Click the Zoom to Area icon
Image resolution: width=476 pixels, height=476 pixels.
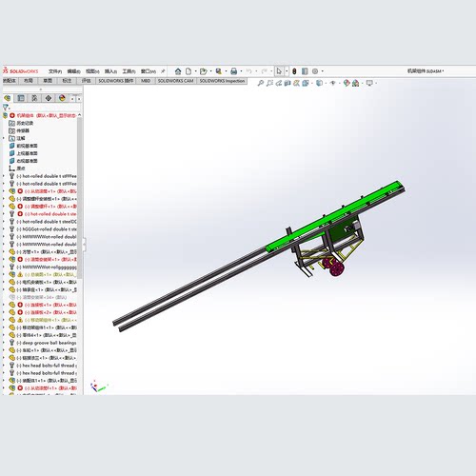tap(269, 83)
